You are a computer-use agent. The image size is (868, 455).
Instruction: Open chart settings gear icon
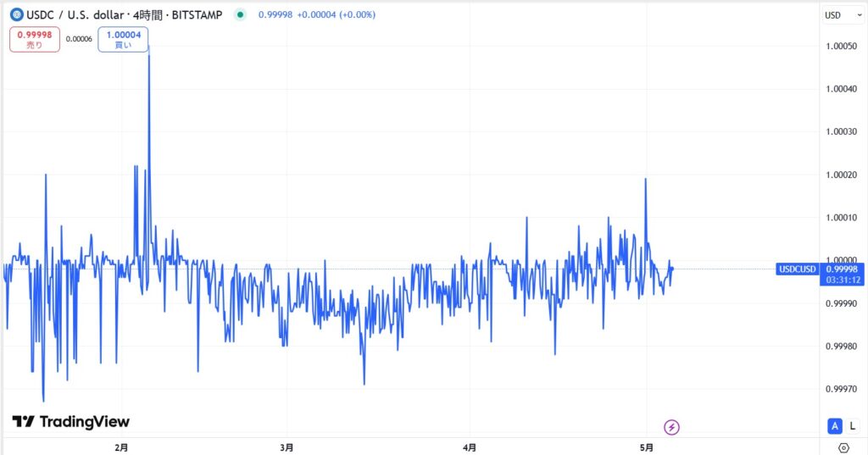click(843, 447)
